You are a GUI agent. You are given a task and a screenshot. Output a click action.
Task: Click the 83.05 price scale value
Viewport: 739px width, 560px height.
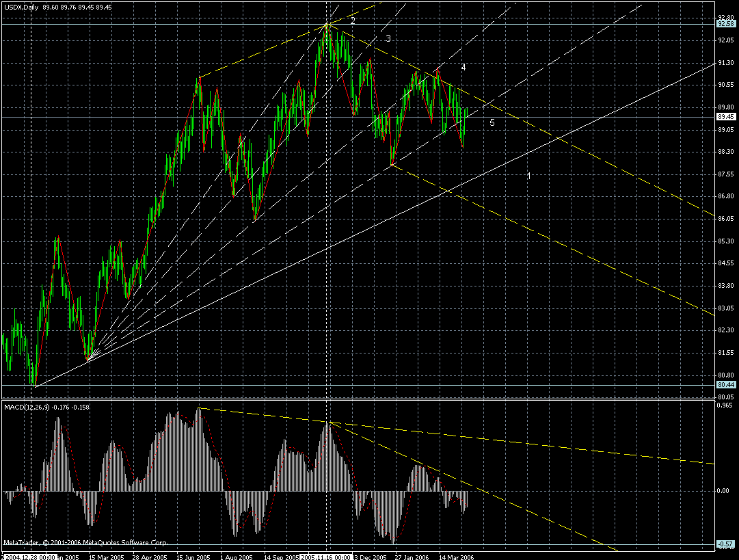tap(726, 308)
